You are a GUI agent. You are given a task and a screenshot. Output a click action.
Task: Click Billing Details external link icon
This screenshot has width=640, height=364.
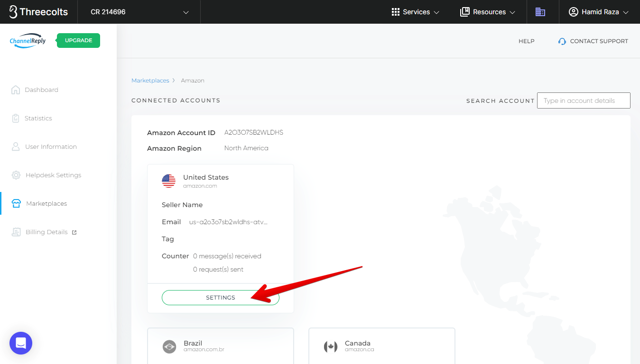coord(74,232)
